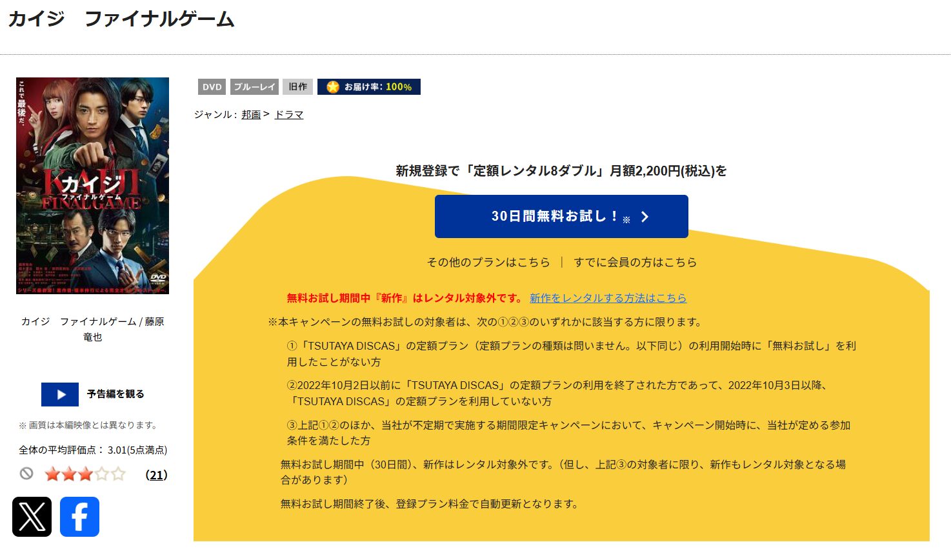
Task: Click the Facebook share icon
Action: tap(79, 516)
